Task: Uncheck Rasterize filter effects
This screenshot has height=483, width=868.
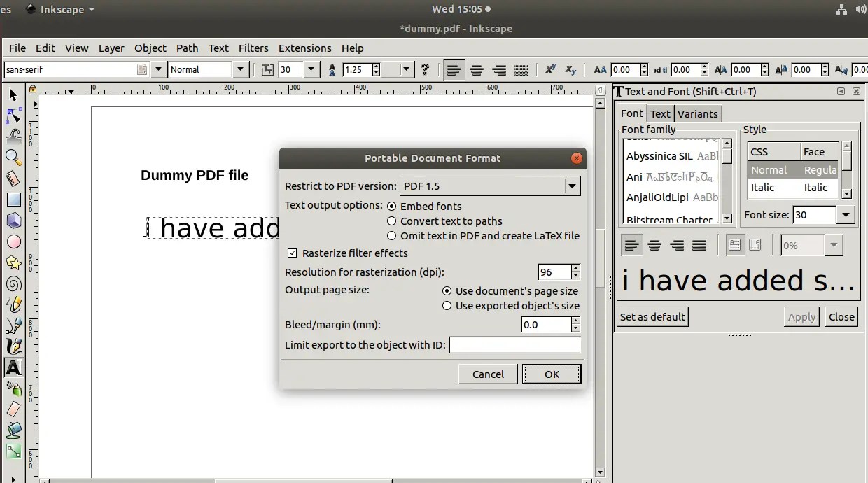Action: coord(293,253)
